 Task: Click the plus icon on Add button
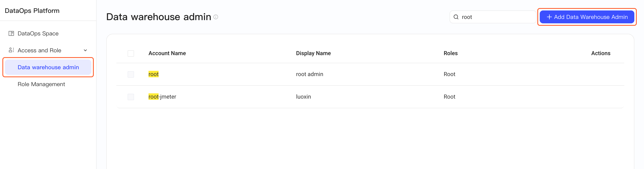pyautogui.click(x=549, y=17)
